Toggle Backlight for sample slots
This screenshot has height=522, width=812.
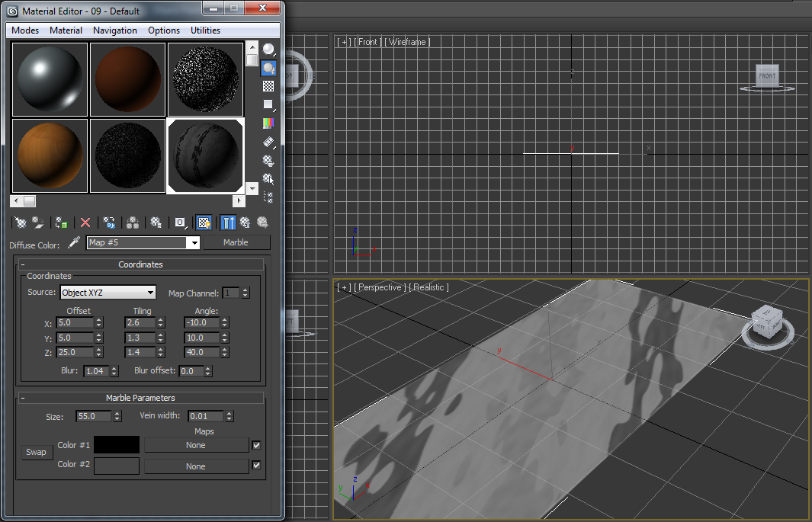(269, 68)
